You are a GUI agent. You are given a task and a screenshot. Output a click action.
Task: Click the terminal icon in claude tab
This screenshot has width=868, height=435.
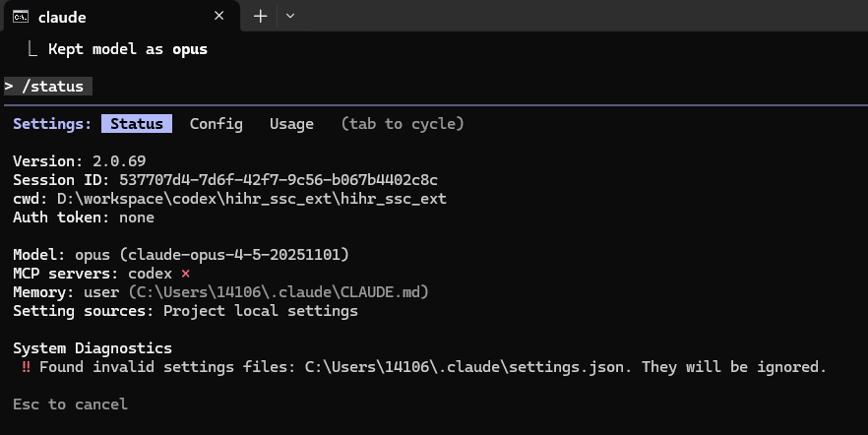(x=21, y=17)
